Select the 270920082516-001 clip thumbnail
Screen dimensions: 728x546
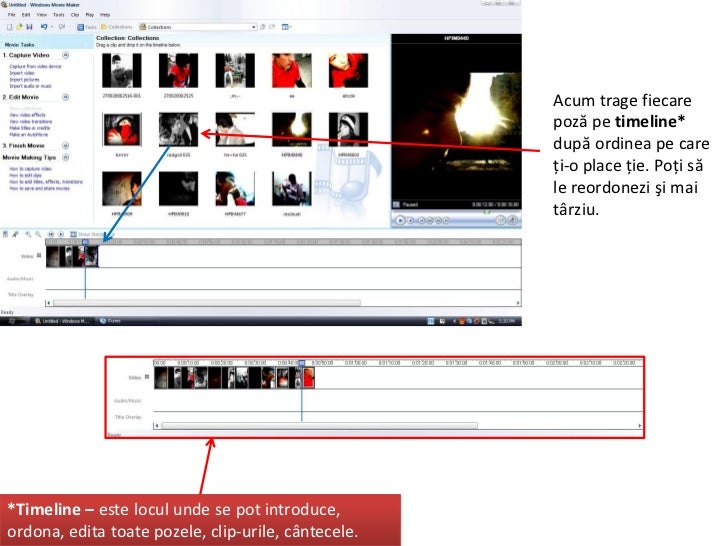coord(122,71)
